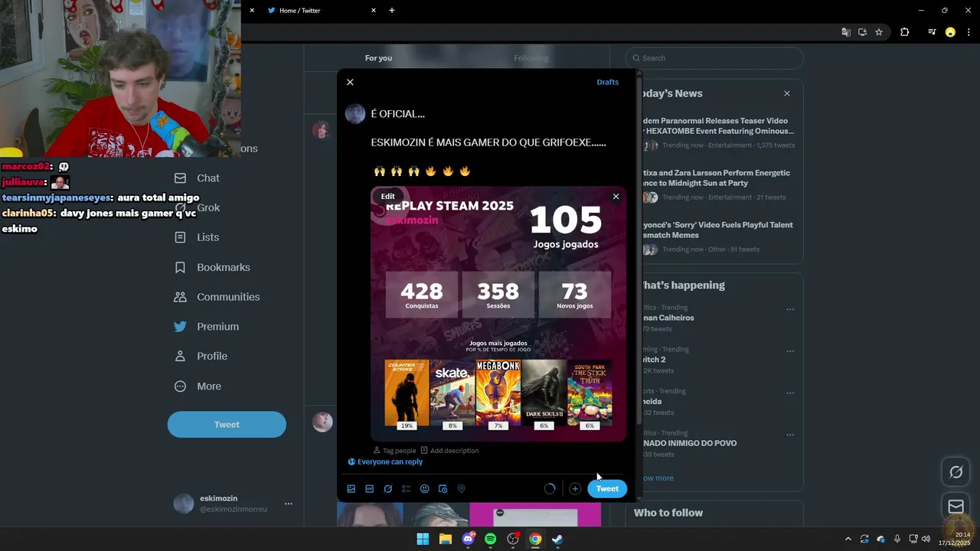This screenshot has height=551, width=980.
Task: Open the browser Extensions menu
Action: 905,32
